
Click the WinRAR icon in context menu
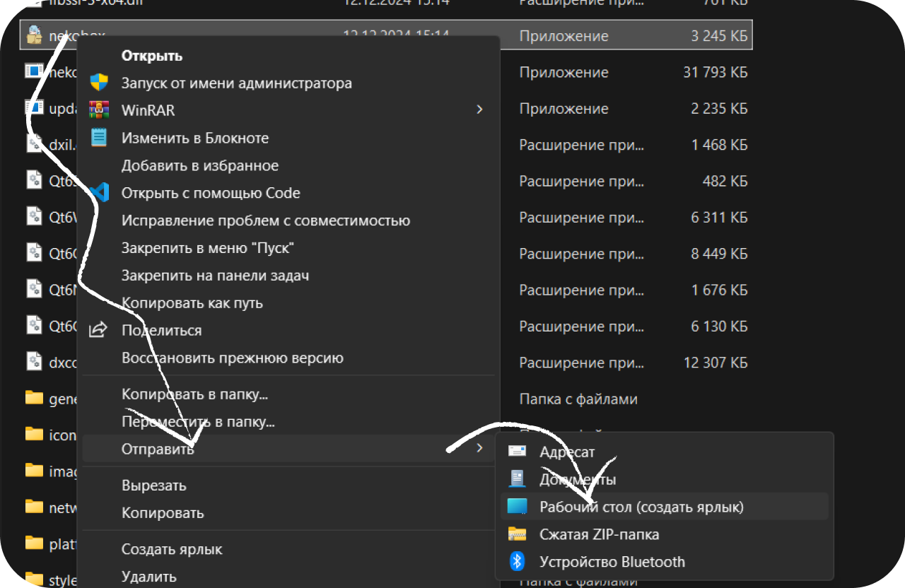coord(99,110)
